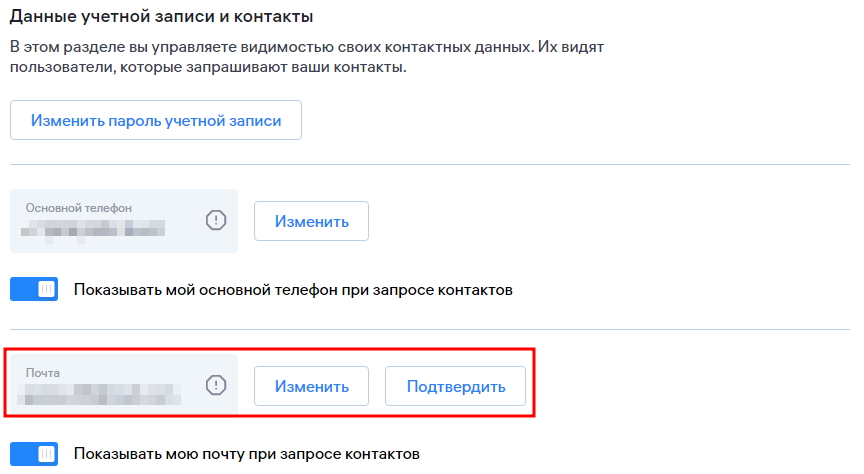Click the exclamation icon in the email field
Image resolution: width=864 pixels, height=474 pixels.
[x=216, y=386]
